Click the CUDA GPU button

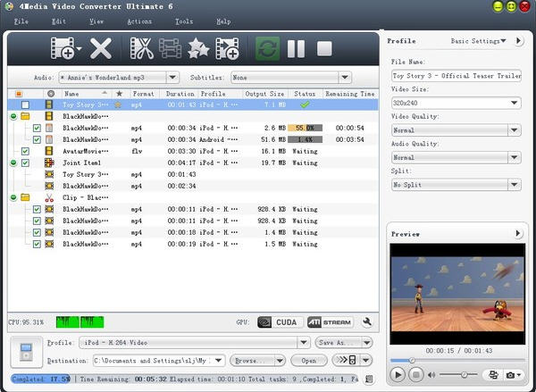(280, 321)
